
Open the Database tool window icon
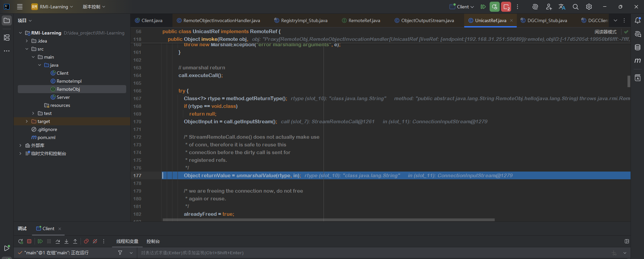[x=638, y=48]
